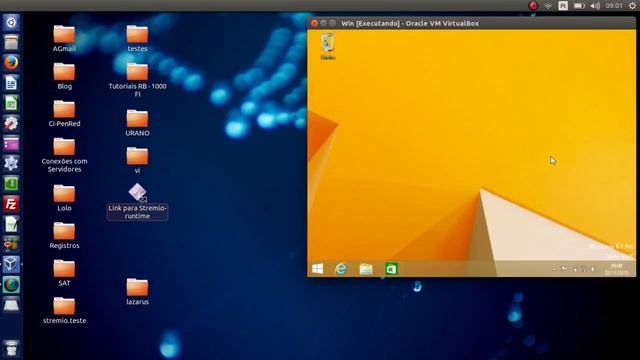The image size is (640, 360).
Task: Select the Blog folder on the desktop
Action: point(64,76)
